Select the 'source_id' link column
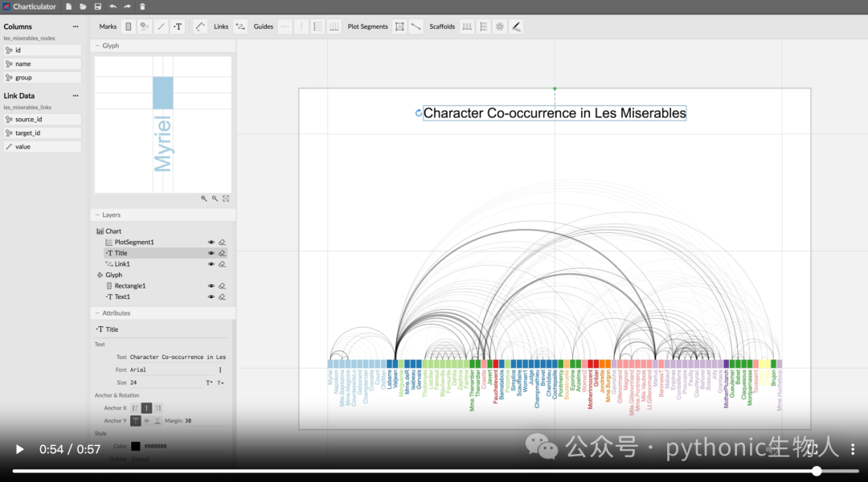Viewport: 868px width, 482px height. click(42, 119)
